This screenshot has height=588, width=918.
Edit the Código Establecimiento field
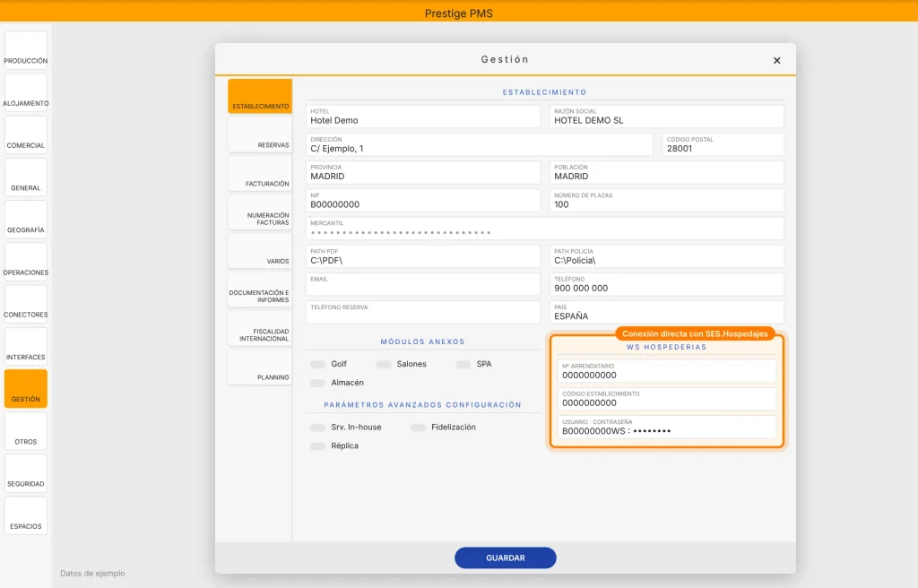coord(667,399)
